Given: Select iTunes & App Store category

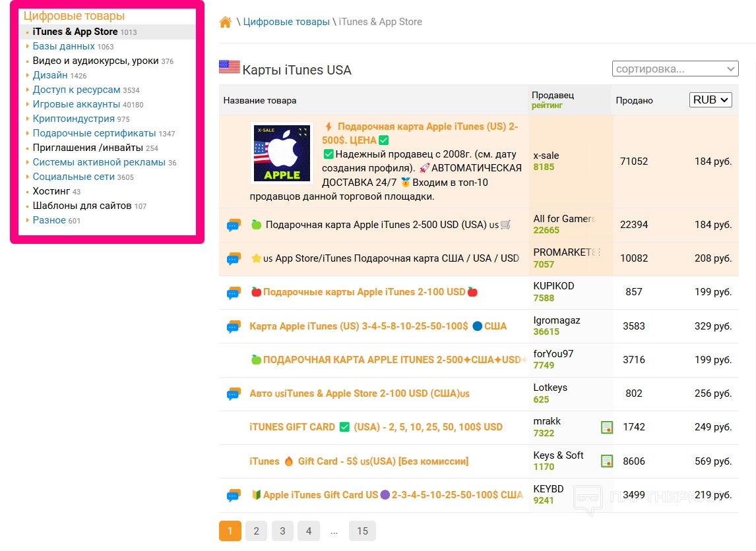Looking at the screenshot, I should pos(75,32).
